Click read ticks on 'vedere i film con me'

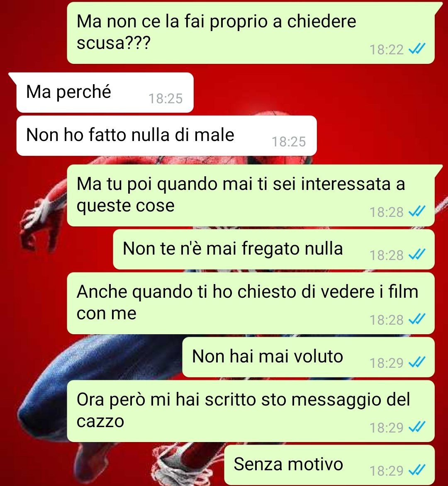[417, 319]
